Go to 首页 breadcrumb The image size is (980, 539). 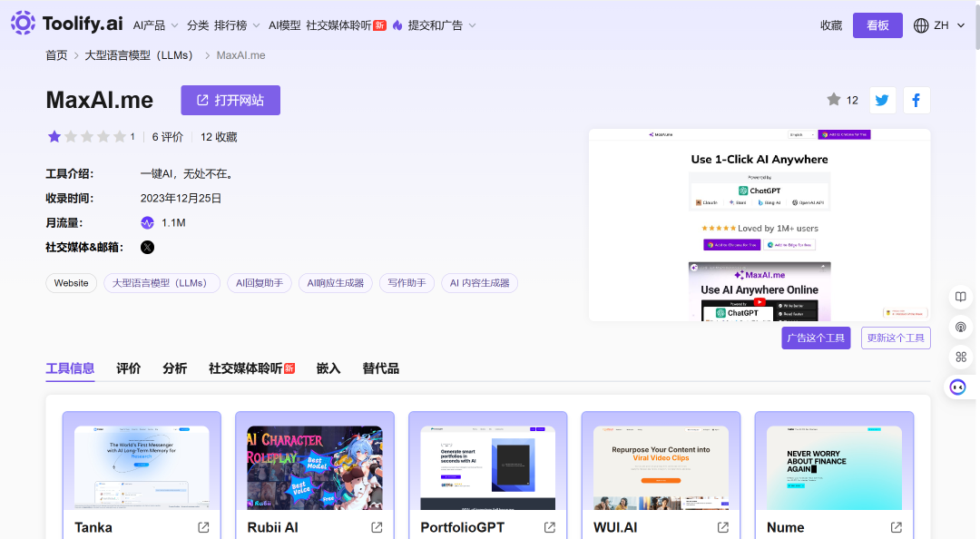(56, 55)
